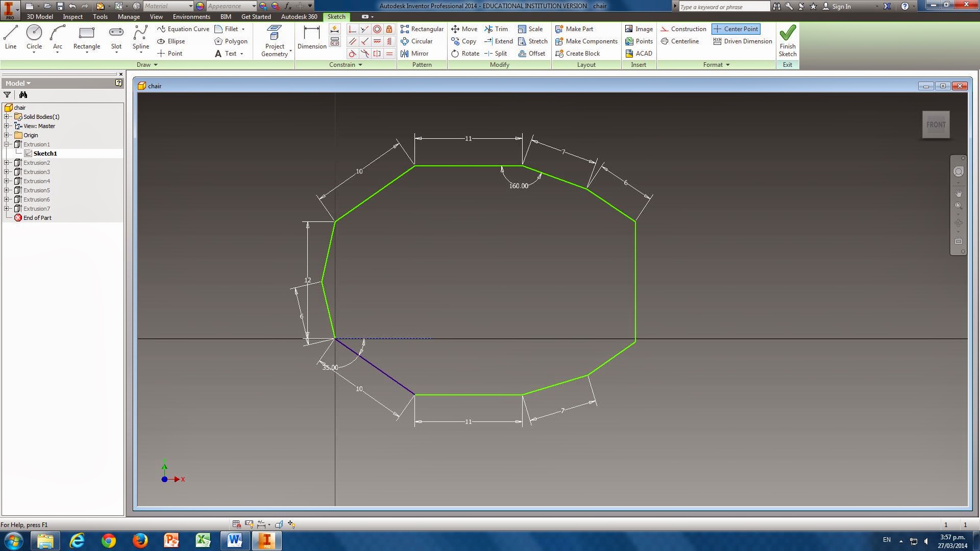
Task: Switch to the 3D Model ribbon tab
Action: (39, 16)
